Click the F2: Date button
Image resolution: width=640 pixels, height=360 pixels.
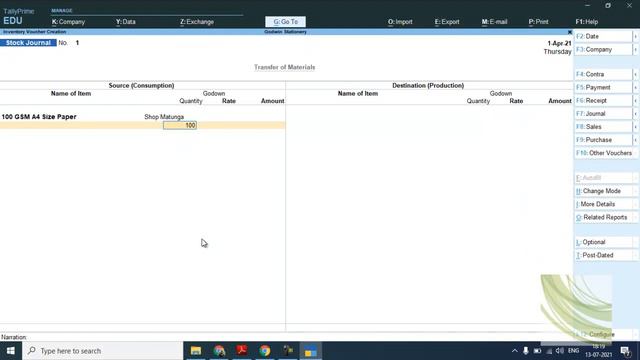tap(603, 36)
